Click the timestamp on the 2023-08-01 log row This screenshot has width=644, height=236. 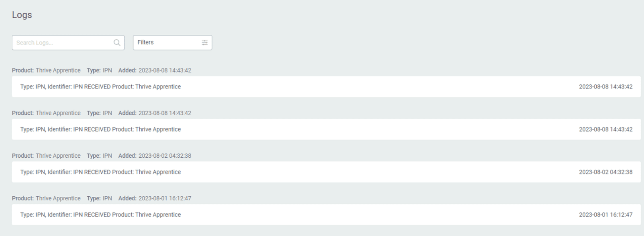click(606, 214)
